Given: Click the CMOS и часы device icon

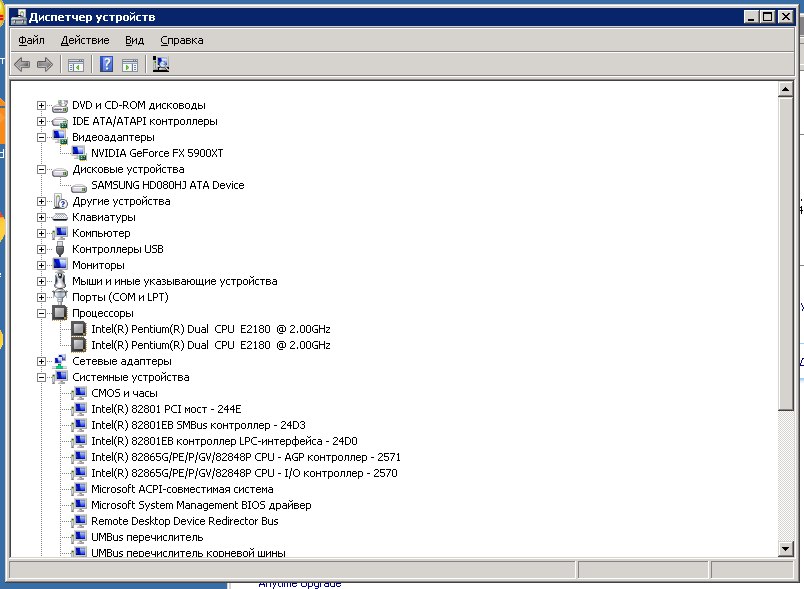Looking at the screenshot, I should tap(79, 393).
